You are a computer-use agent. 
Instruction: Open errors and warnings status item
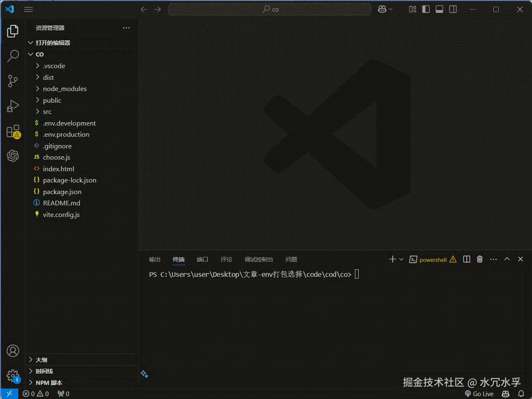coord(36,394)
